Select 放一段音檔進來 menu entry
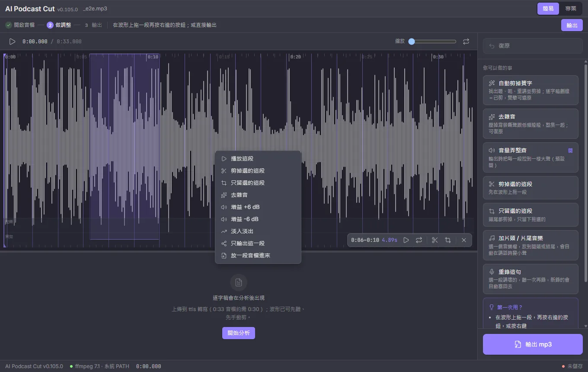The image size is (588, 372). click(x=258, y=256)
